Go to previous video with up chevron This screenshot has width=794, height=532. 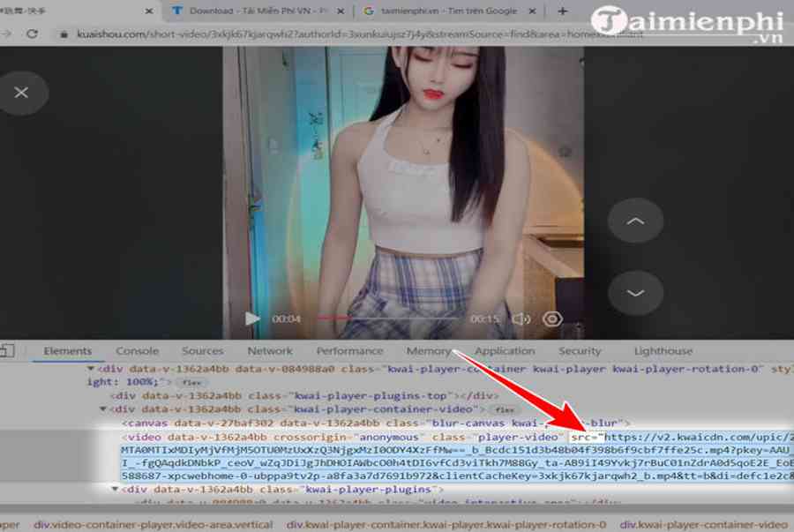pyautogui.click(x=635, y=221)
